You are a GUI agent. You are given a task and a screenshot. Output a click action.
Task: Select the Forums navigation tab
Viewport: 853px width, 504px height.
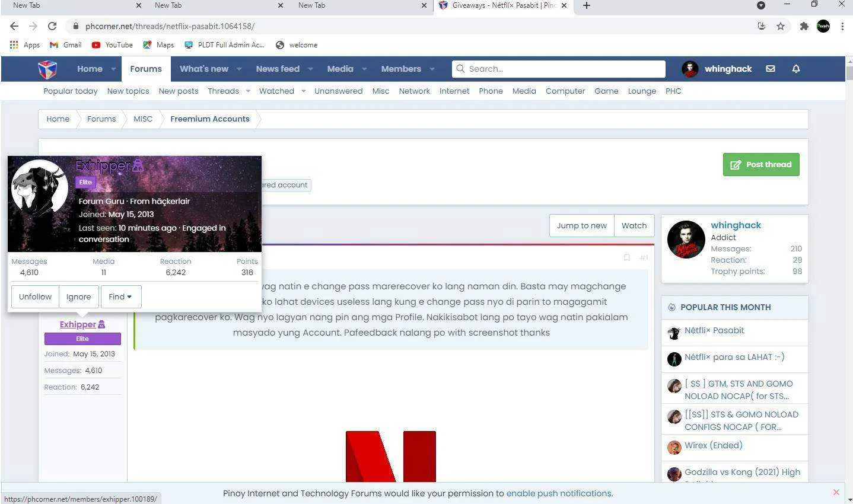146,69
